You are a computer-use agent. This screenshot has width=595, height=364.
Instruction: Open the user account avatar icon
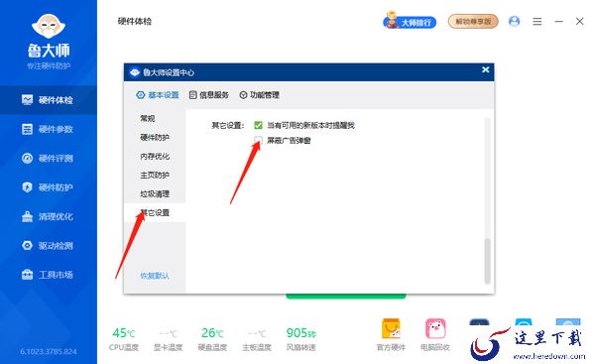pos(514,21)
